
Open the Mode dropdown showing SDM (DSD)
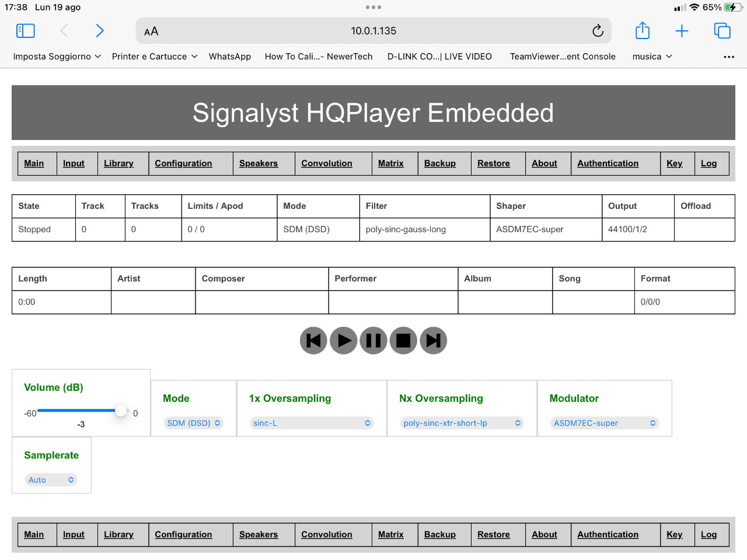click(194, 423)
